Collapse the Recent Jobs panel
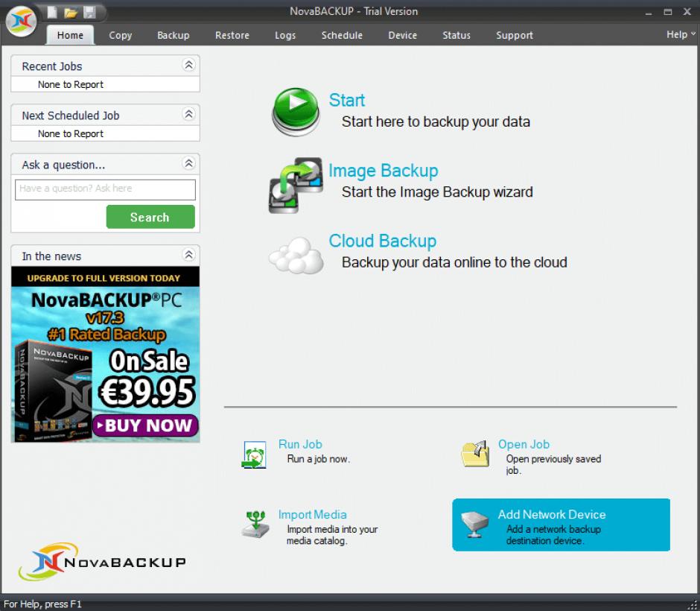This screenshot has width=700, height=611. 189,66
